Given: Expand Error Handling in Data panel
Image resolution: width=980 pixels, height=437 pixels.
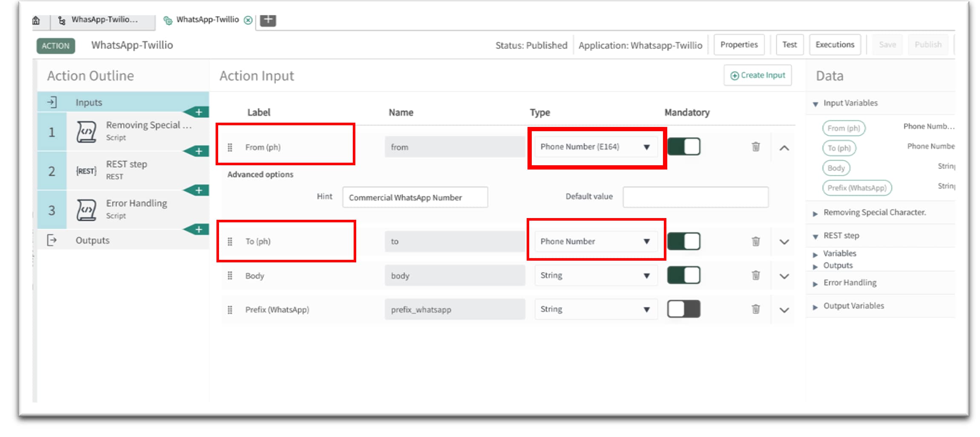Looking at the screenshot, I should pos(815,284).
